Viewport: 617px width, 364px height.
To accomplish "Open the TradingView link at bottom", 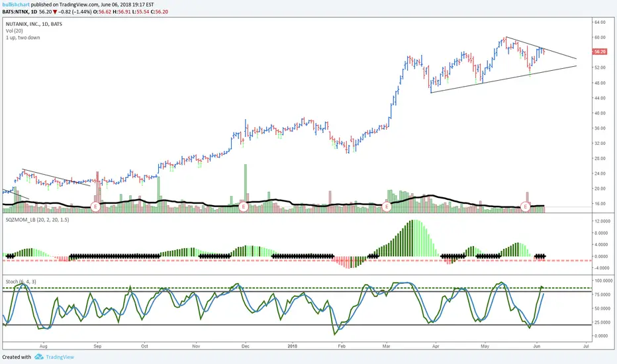I will (x=60, y=357).
